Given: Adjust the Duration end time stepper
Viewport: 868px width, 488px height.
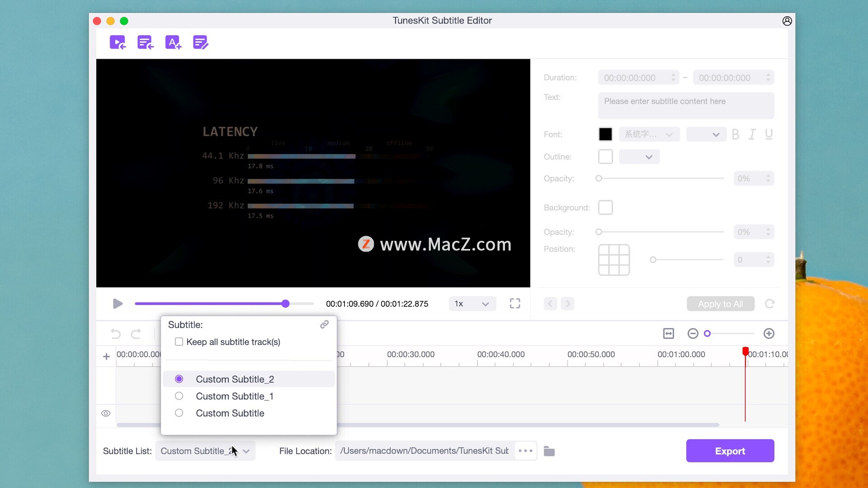Looking at the screenshot, I should point(768,78).
